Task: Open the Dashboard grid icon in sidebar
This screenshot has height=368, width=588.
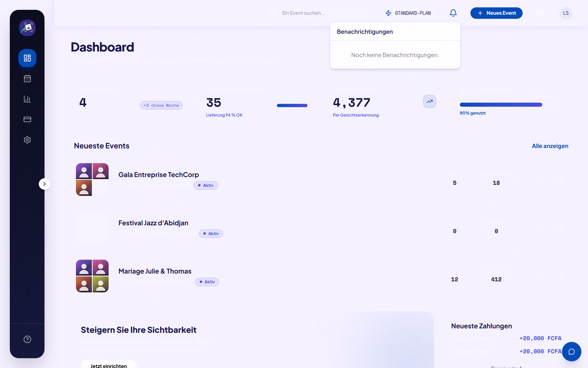Action: pyautogui.click(x=27, y=58)
